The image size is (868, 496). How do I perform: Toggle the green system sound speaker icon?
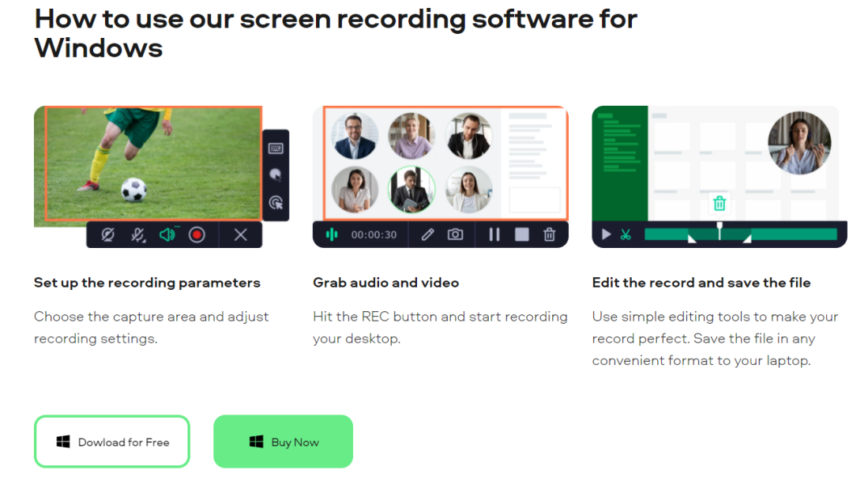click(x=167, y=234)
